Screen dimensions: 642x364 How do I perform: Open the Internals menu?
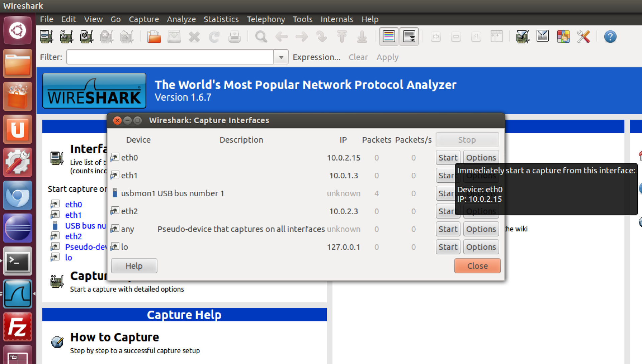coord(337,19)
